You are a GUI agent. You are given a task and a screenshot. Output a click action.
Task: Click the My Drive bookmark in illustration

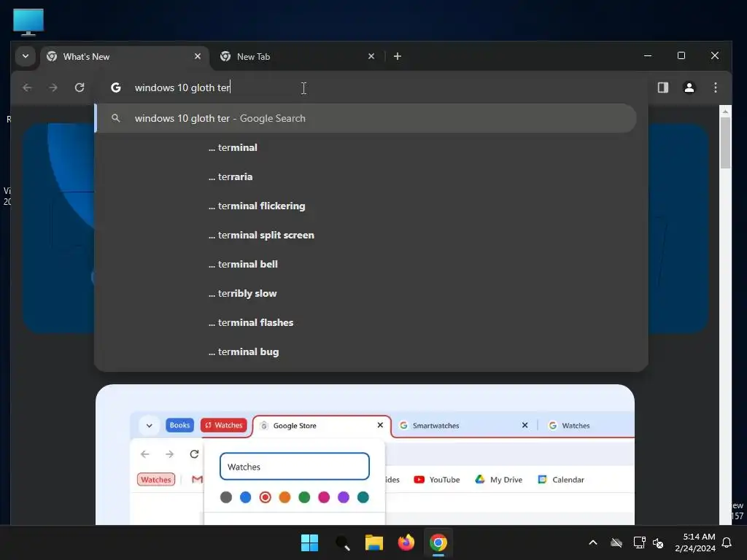pyautogui.click(x=499, y=480)
